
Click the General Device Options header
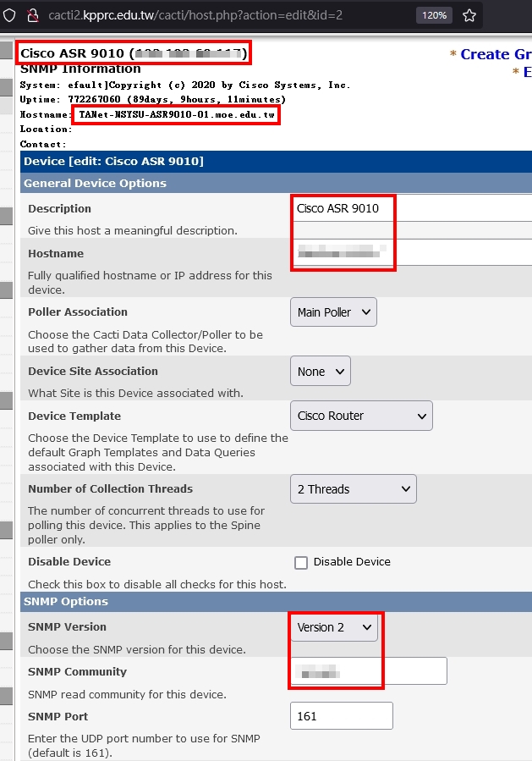[x=276, y=184]
